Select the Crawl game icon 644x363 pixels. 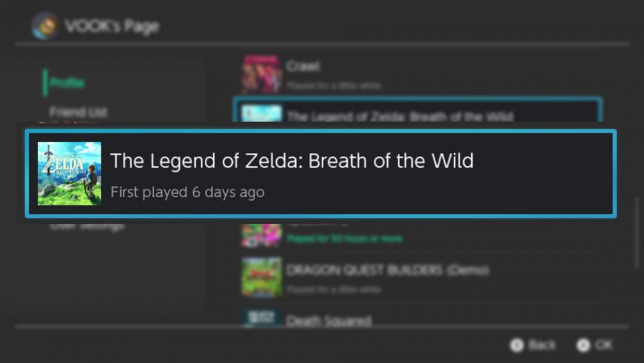click(261, 74)
